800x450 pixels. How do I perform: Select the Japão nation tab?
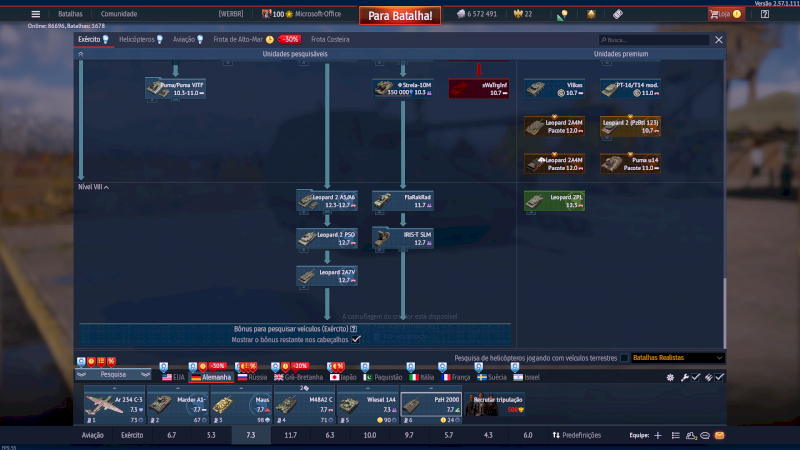coord(343,378)
